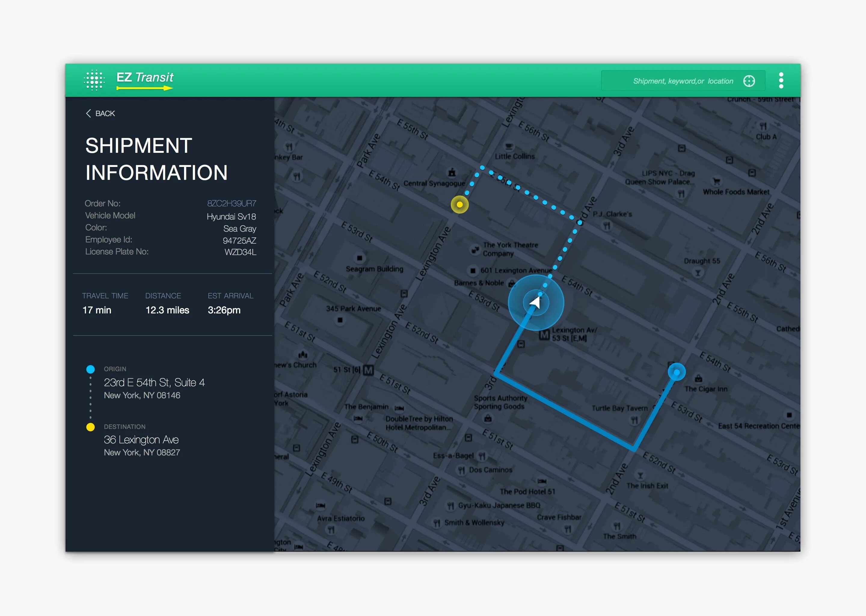The width and height of the screenshot is (866, 616).
Task: Click the Ess-a-Bagel restaurant icon
Action: (x=481, y=456)
